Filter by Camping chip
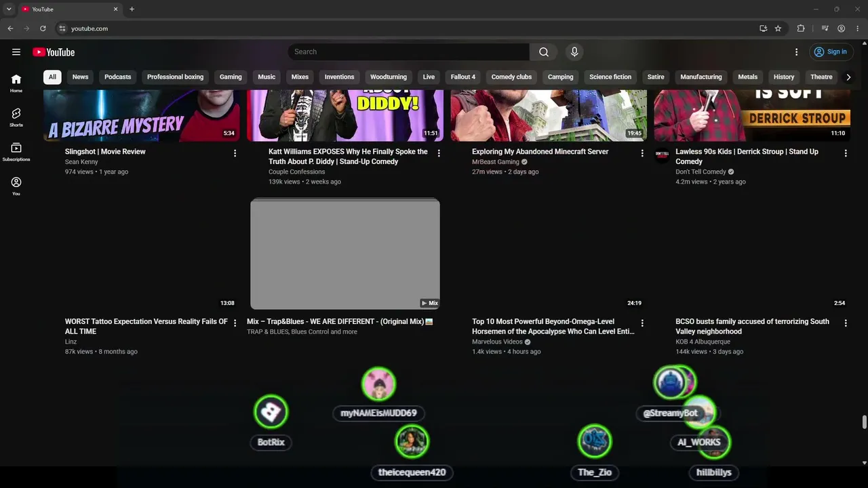868x488 pixels. (560, 77)
